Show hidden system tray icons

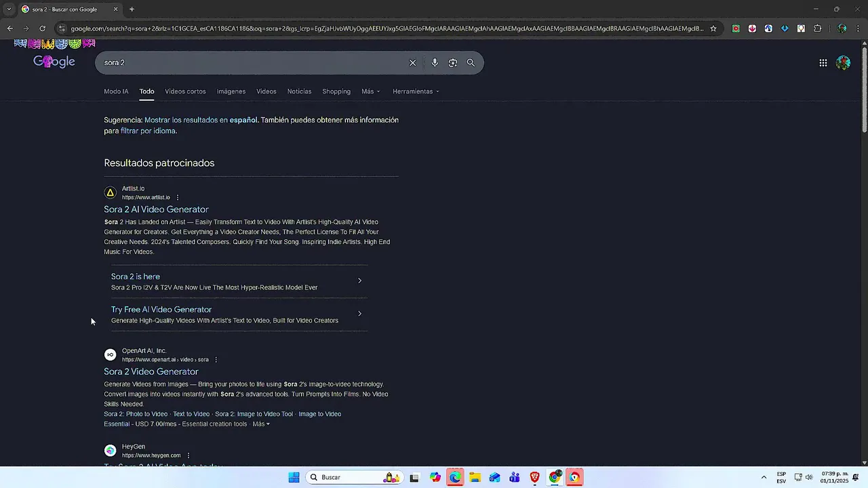point(764,477)
